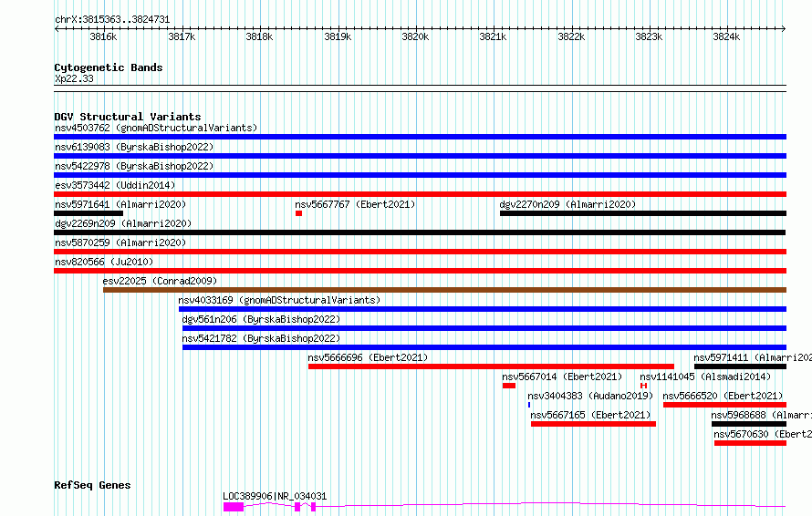
Task: Click the red nsv5670630 variant bar
Action: [750, 443]
